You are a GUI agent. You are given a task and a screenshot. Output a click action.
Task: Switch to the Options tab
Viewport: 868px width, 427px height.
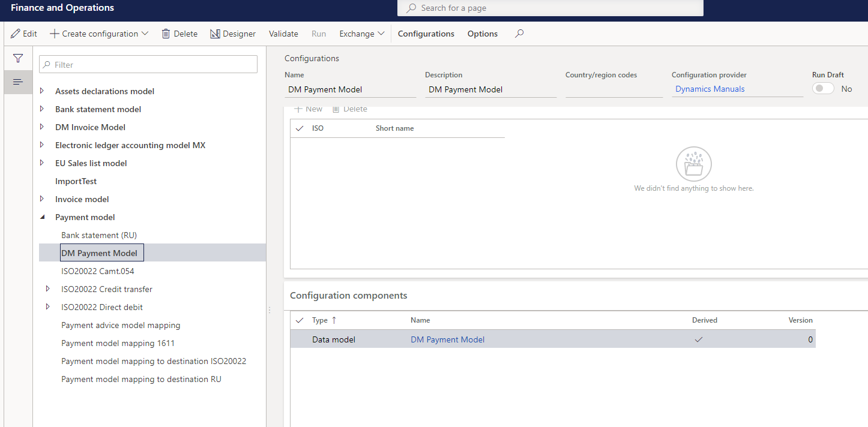[482, 34]
